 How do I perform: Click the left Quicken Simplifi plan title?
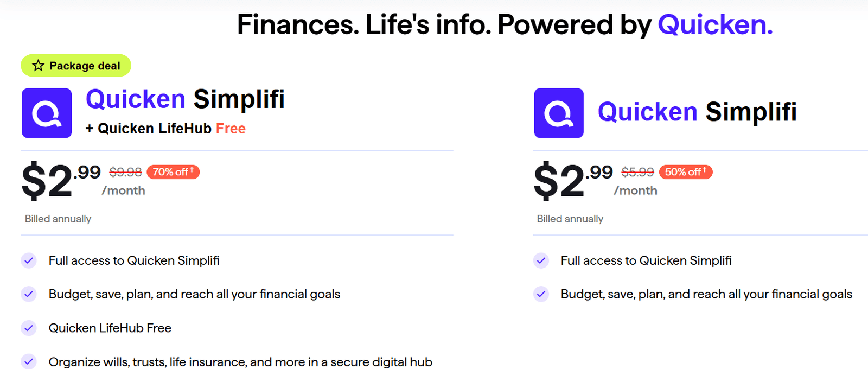(x=185, y=99)
